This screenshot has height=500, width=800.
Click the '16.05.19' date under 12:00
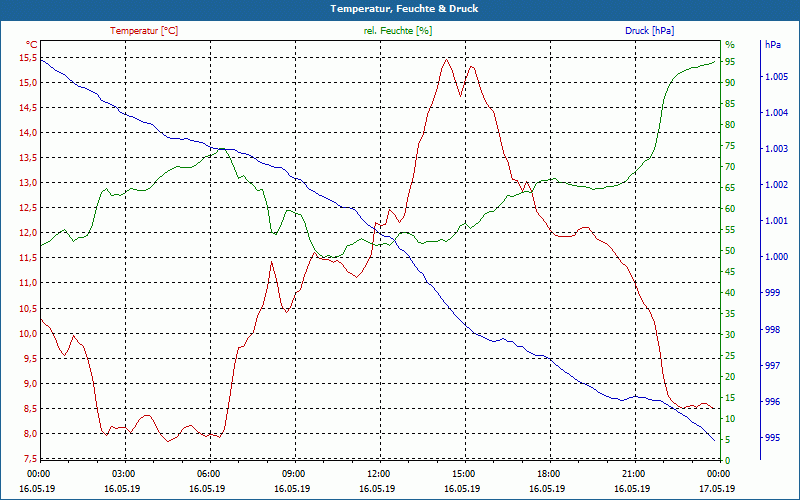tap(378, 488)
